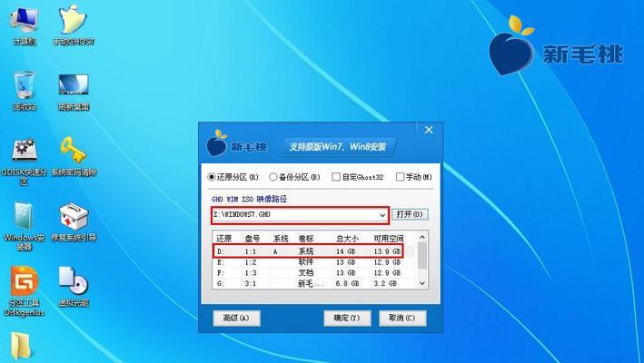This screenshot has width=644, height=363.
Task: Click the 13.9 GB free space cell
Action: 387,251
